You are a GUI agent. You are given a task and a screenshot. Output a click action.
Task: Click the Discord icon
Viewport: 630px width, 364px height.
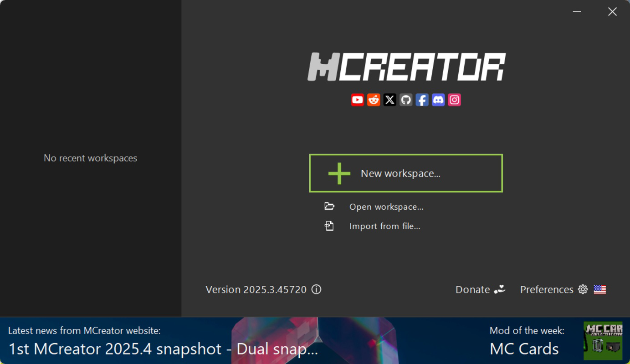(x=438, y=100)
